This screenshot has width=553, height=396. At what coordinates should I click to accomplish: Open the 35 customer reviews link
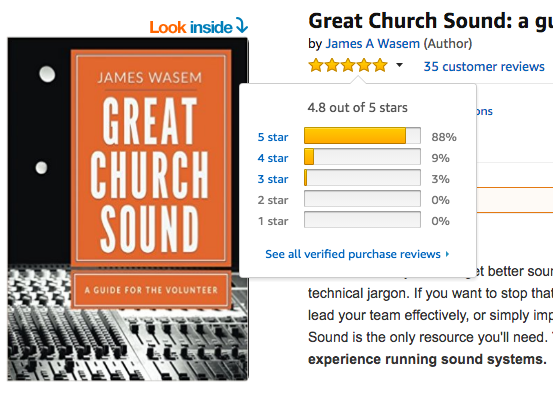tap(484, 66)
